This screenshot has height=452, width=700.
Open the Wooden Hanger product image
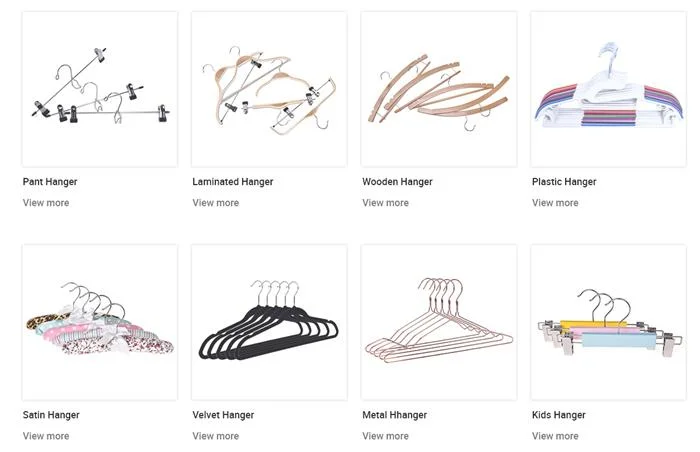click(439, 89)
